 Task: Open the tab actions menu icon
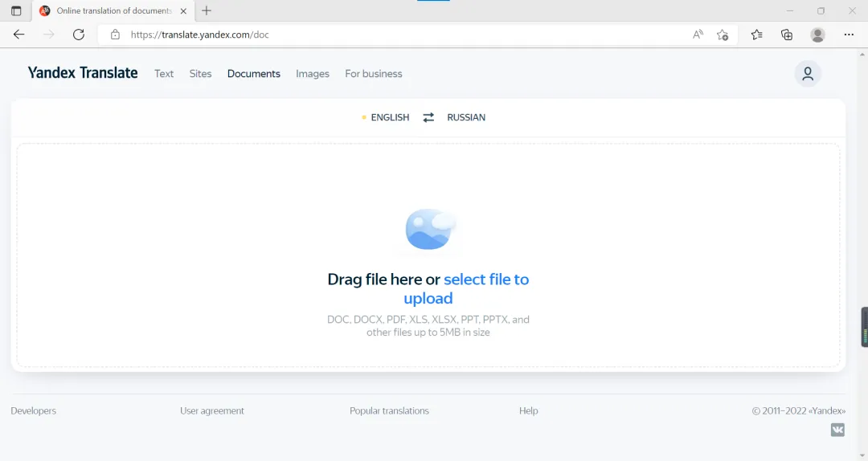click(x=16, y=10)
